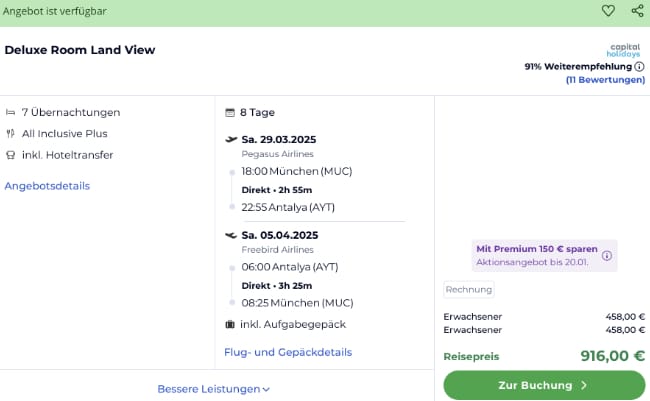Click the Rechnung payment badge
650x401 pixels.
point(469,289)
